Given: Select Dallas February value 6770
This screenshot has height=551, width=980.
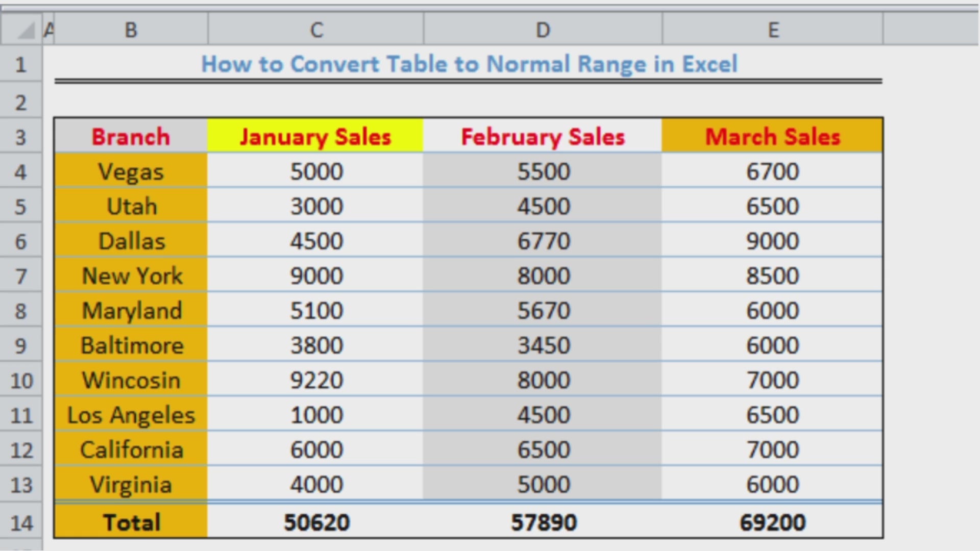Looking at the screenshot, I should point(544,241).
